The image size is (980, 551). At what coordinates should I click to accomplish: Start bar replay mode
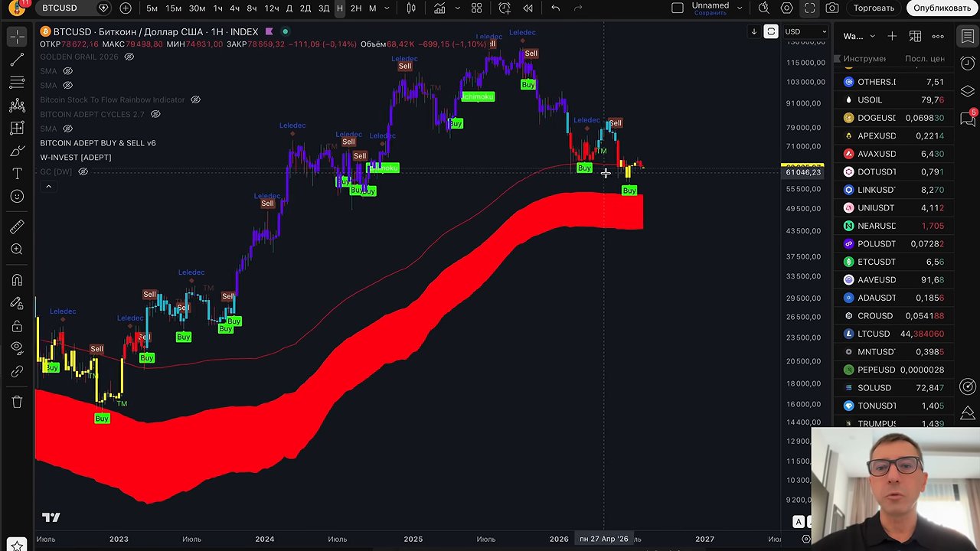528,8
